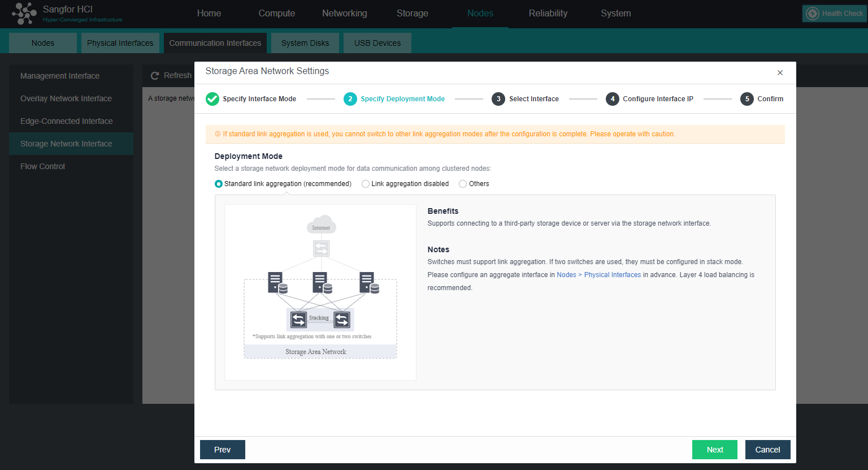Click the Refresh icon behind the dialog

[154, 75]
